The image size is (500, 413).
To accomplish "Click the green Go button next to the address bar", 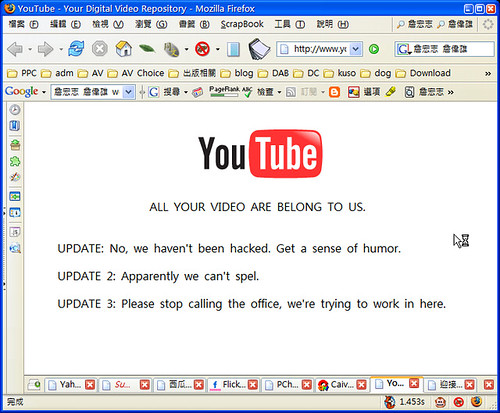I will (x=374, y=49).
